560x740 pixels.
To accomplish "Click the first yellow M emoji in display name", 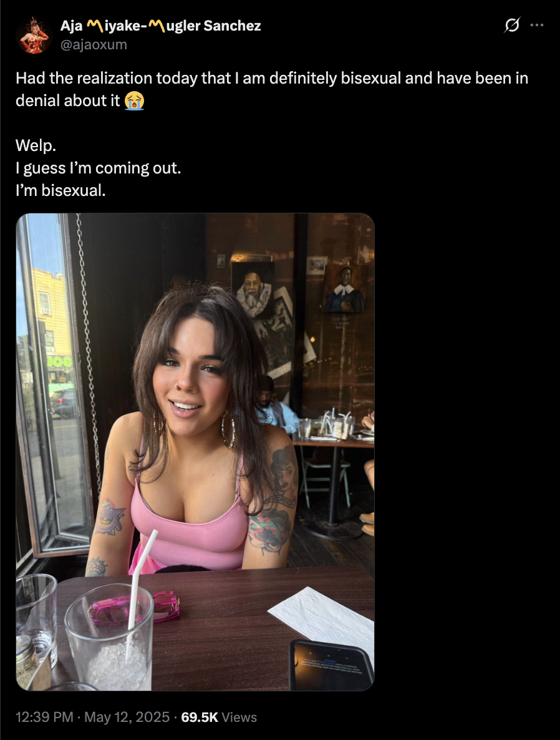I will click(x=95, y=26).
